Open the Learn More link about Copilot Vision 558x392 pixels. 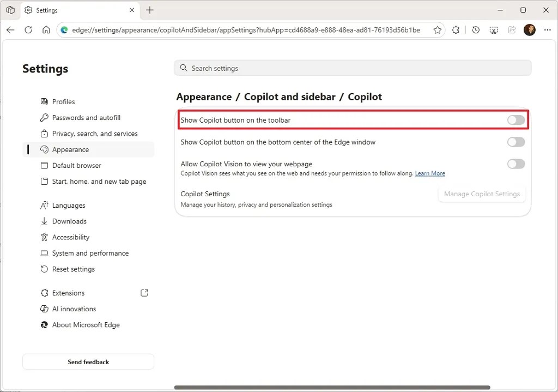pos(430,173)
